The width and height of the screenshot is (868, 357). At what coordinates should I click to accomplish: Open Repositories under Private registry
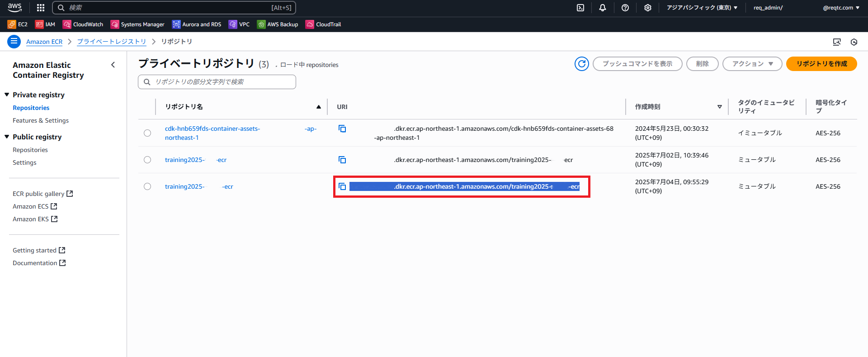31,108
